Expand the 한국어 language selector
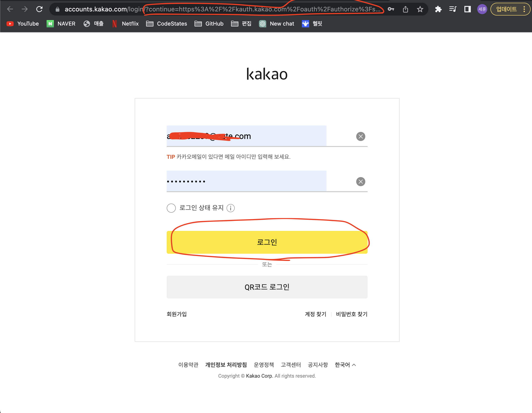The height and width of the screenshot is (413, 532). (345, 365)
